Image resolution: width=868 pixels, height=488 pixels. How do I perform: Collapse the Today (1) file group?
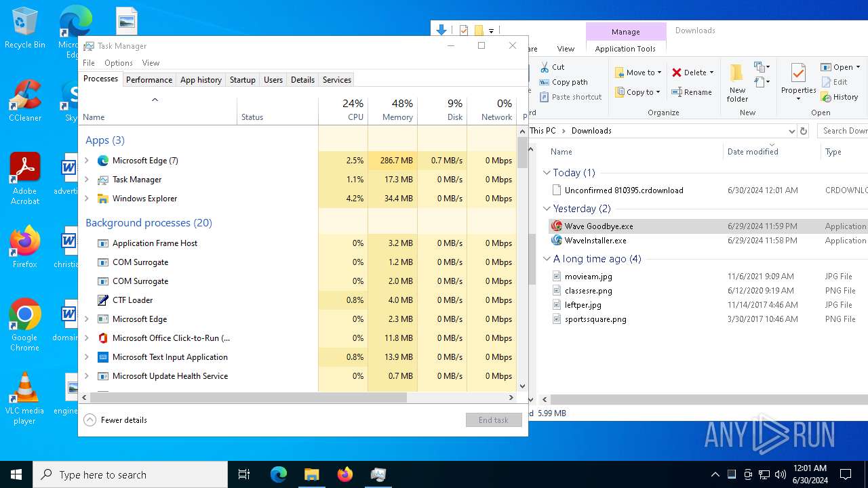547,173
